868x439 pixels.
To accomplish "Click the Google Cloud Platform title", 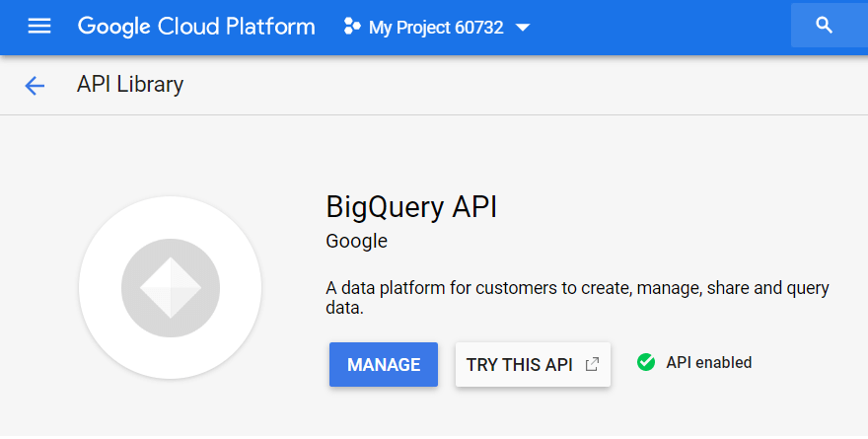I will point(196,27).
